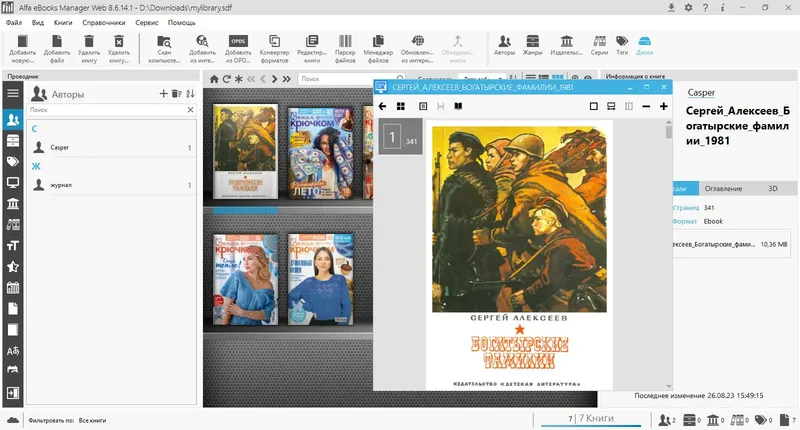Jump to the last page with the double arrow

pyautogui.click(x=287, y=79)
